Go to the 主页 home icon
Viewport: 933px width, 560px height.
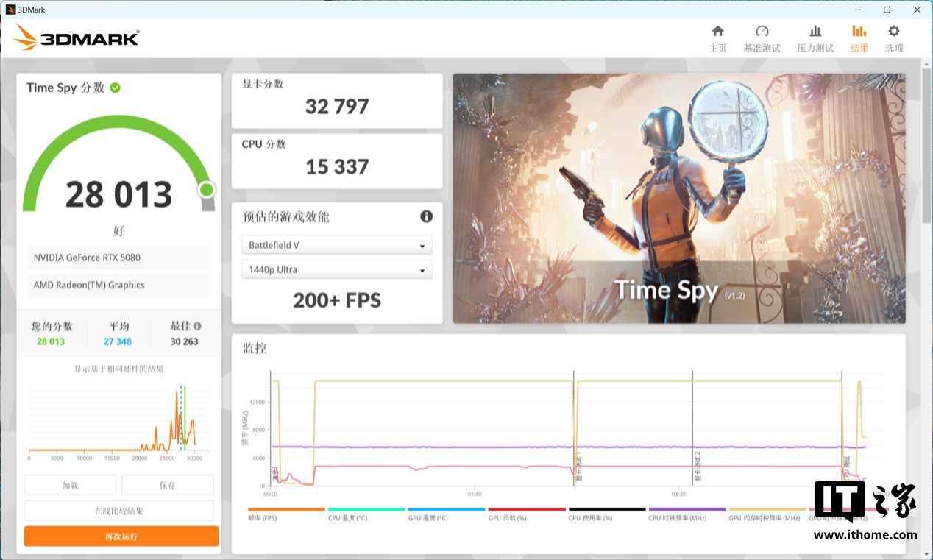click(x=717, y=32)
